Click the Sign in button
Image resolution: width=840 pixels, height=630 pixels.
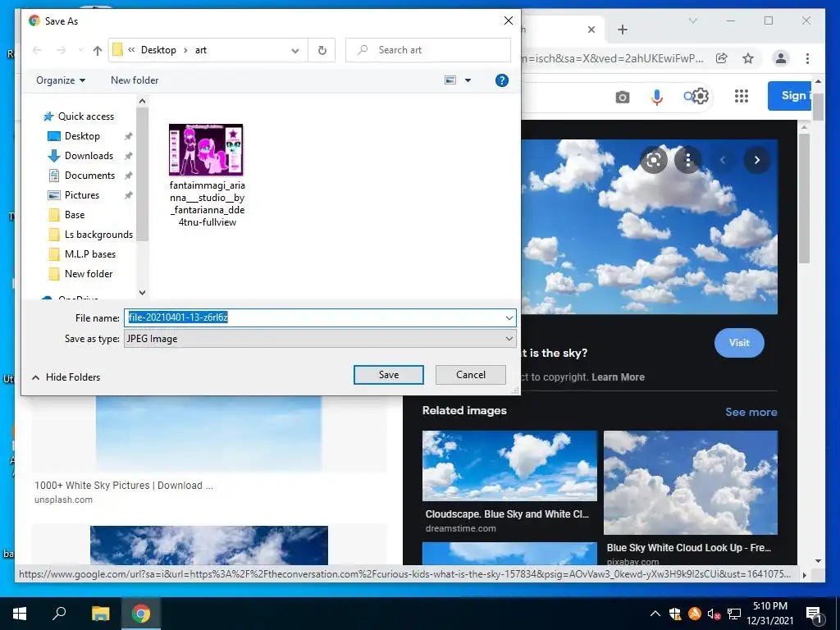click(792, 96)
